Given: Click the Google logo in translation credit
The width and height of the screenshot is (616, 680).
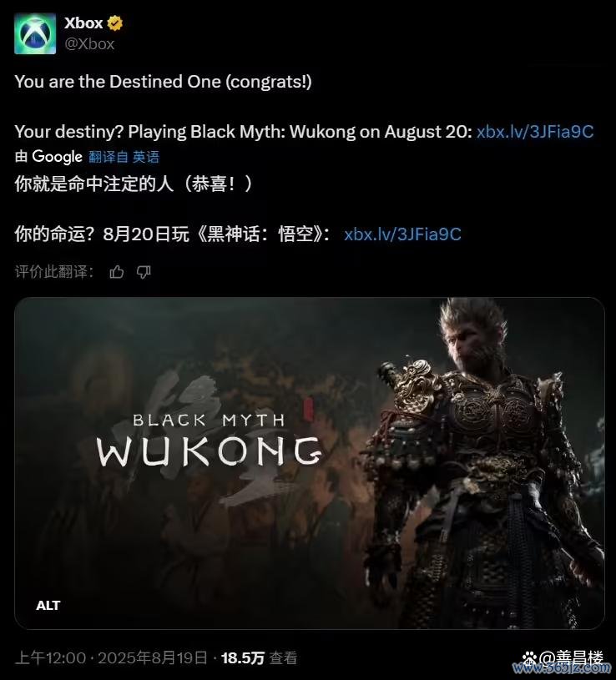Looking at the screenshot, I should point(58,157).
